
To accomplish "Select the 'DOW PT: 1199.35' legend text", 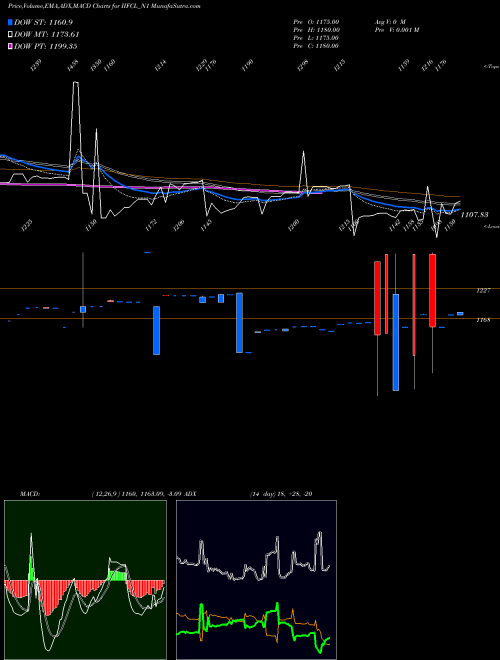I will [x=45, y=46].
